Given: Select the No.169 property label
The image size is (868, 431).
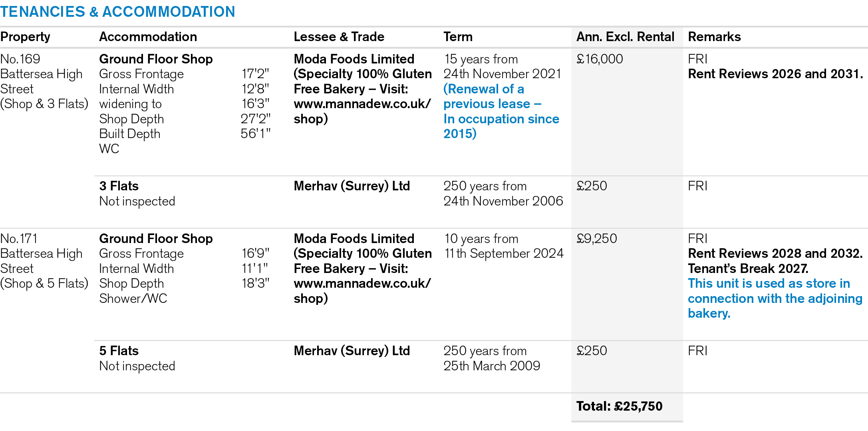Looking at the screenshot, I should [x=20, y=59].
